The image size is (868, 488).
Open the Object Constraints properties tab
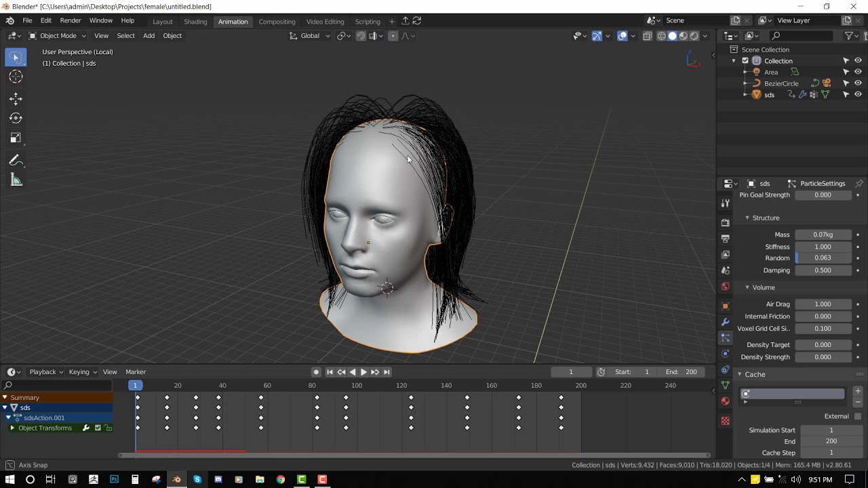pyautogui.click(x=726, y=369)
